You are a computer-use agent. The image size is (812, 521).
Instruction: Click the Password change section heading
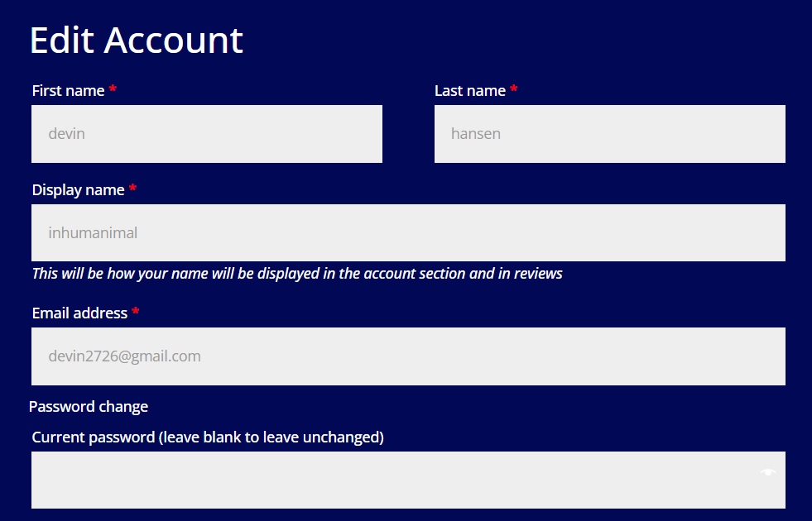tap(89, 407)
